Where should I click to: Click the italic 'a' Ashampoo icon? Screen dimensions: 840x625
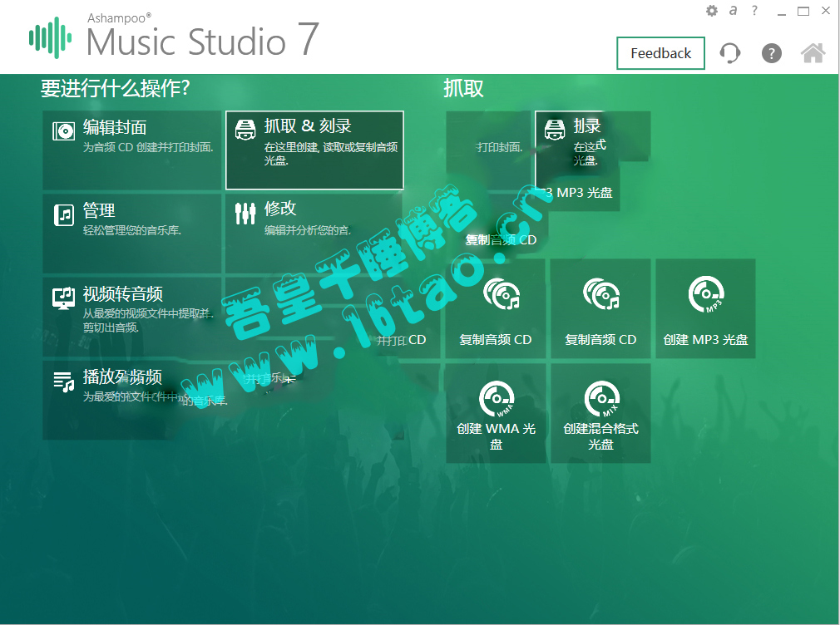(733, 11)
